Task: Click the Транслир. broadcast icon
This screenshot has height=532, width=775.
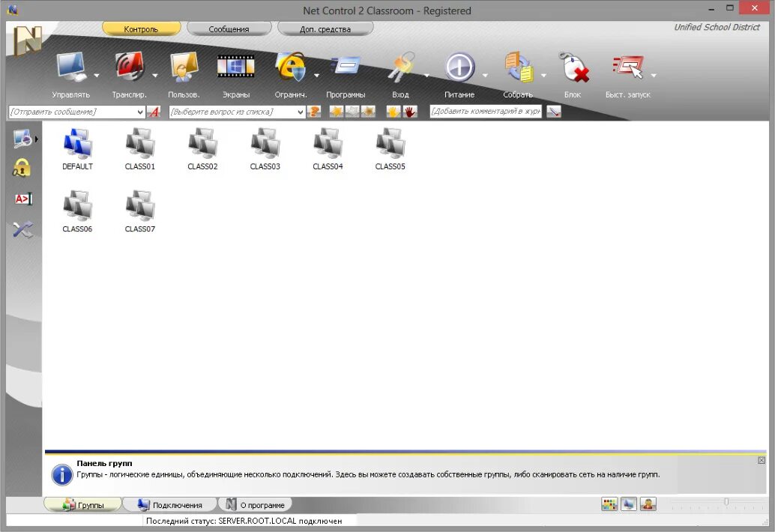Action: tap(130, 67)
